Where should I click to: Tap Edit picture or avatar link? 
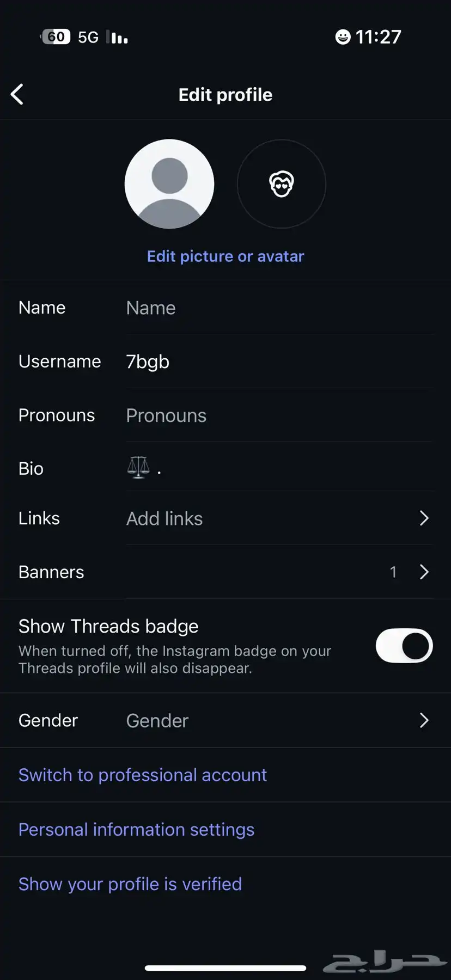225,256
